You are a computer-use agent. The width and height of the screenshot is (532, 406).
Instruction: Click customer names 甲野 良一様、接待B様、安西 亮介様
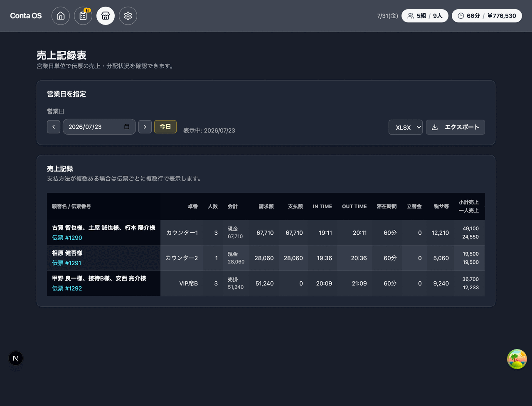pos(99,278)
